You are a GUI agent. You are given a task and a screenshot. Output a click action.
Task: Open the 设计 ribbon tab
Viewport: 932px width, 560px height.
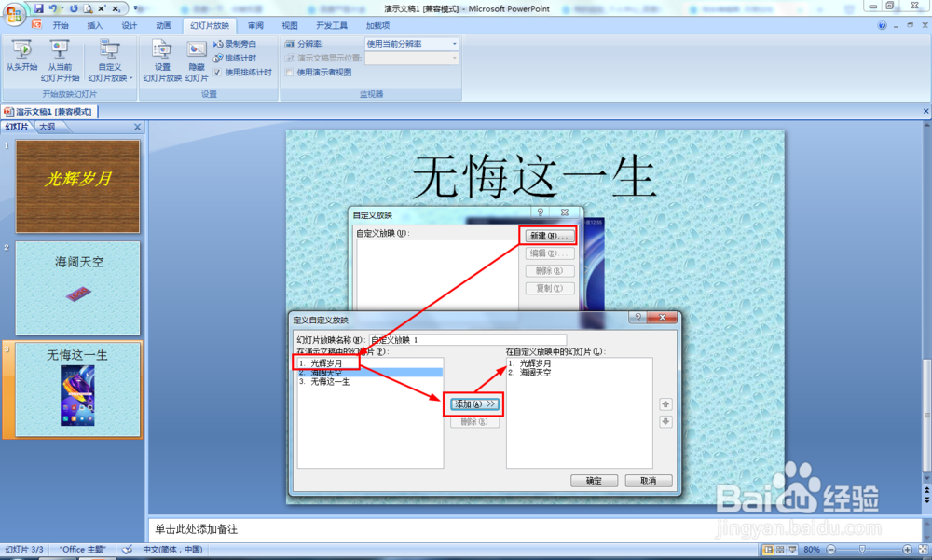click(x=129, y=25)
